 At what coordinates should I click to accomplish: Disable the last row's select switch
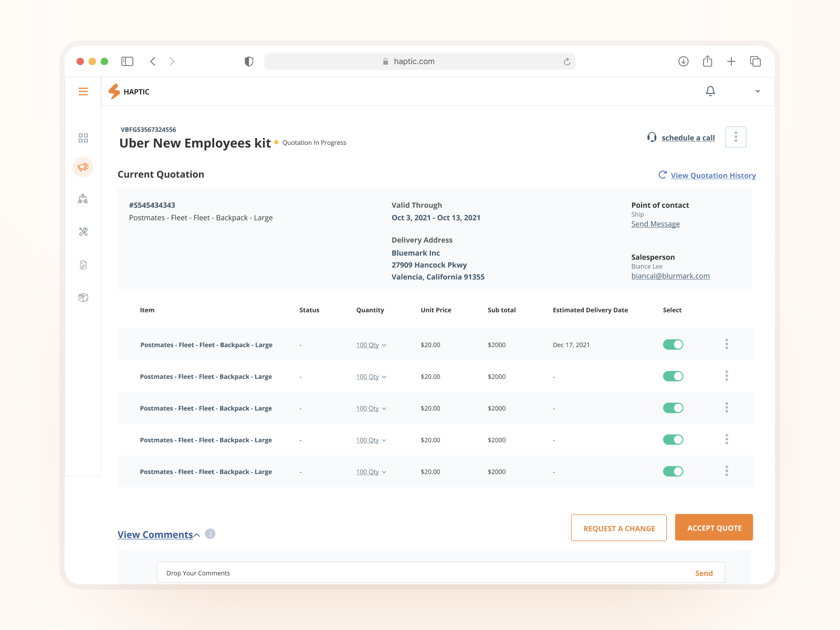[x=673, y=471]
